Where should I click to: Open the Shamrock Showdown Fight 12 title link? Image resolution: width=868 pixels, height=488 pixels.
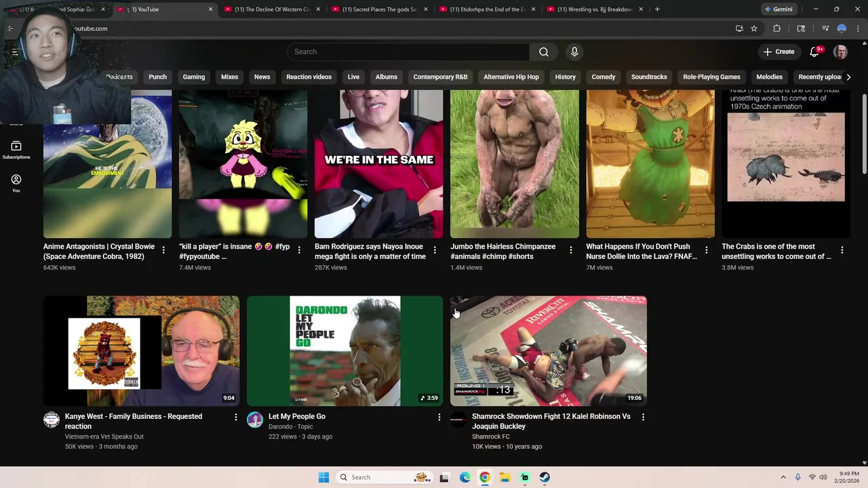551,422
